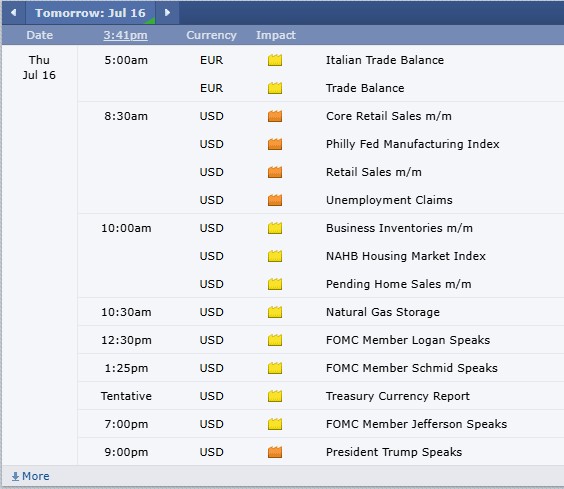
Task: Click USD currency for Core Retail Sales
Action: (x=212, y=116)
